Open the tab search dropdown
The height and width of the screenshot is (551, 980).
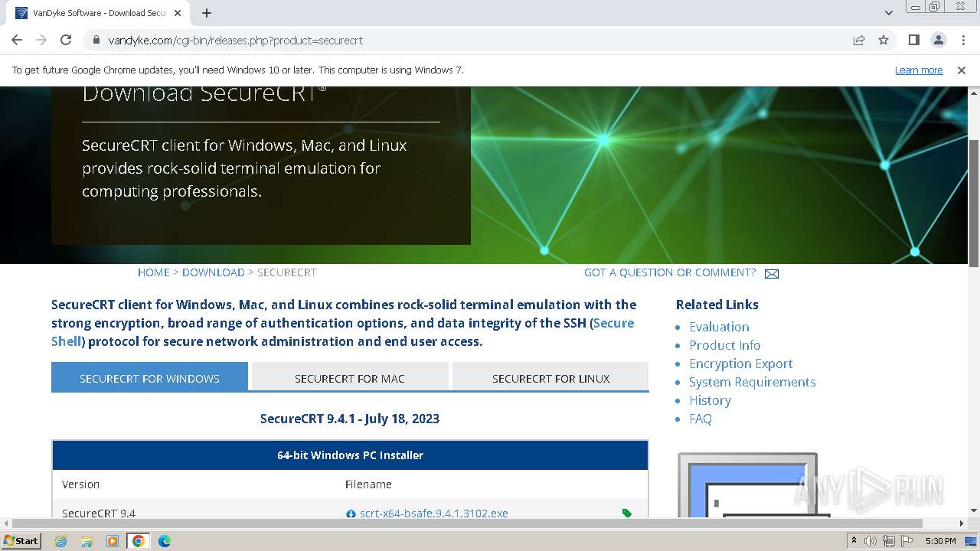tap(889, 13)
